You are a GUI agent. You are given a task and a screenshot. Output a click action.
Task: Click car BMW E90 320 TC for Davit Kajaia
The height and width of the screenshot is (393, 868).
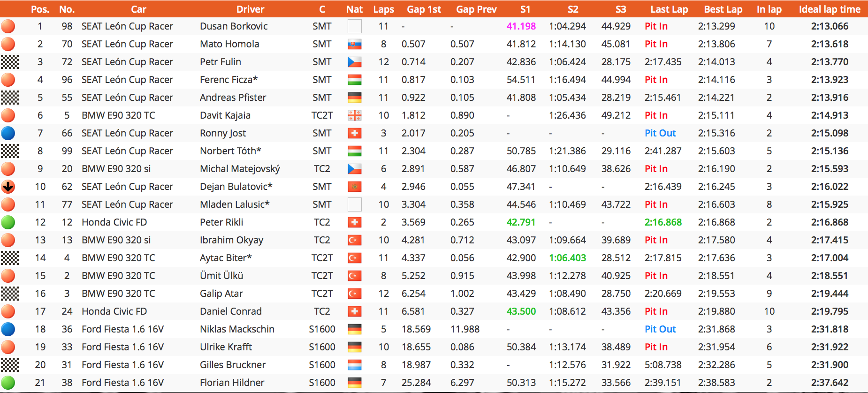click(x=118, y=115)
